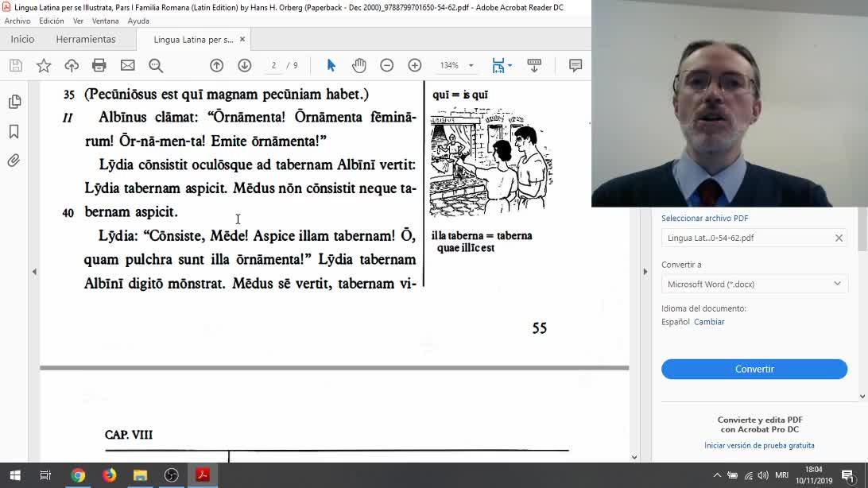The height and width of the screenshot is (488, 868).
Task: Click Seleccionar archivo PDF link
Action: coord(705,218)
